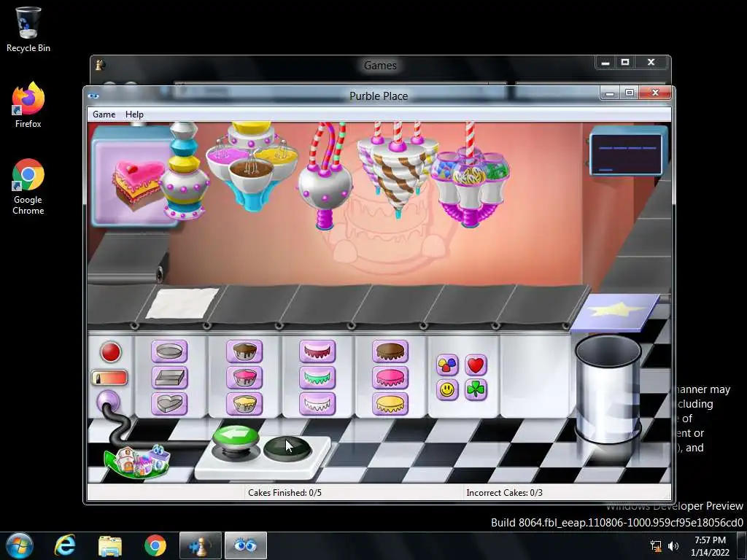Open the Windows Start orb

tap(20, 545)
